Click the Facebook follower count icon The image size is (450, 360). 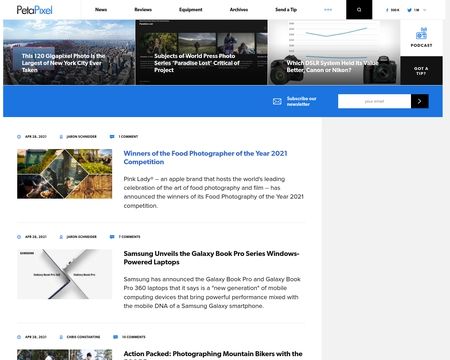point(387,10)
